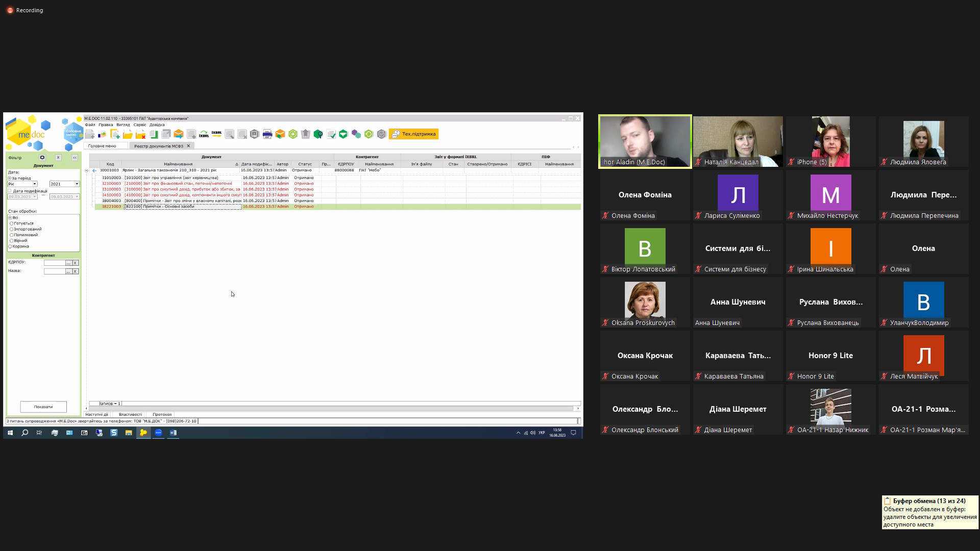Select the Готується radio option
This screenshot has width=980, height=551.
coord(11,223)
